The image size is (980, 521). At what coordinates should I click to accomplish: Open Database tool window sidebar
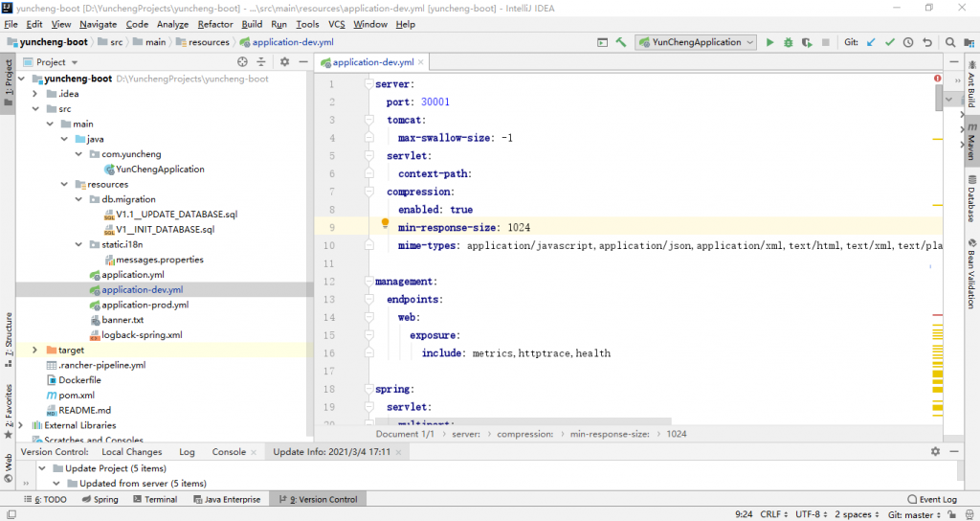tap(972, 199)
